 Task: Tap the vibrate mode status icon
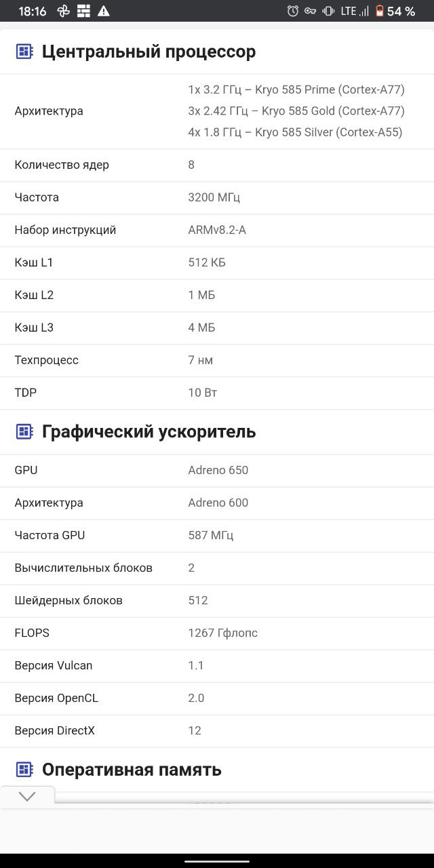328,11
